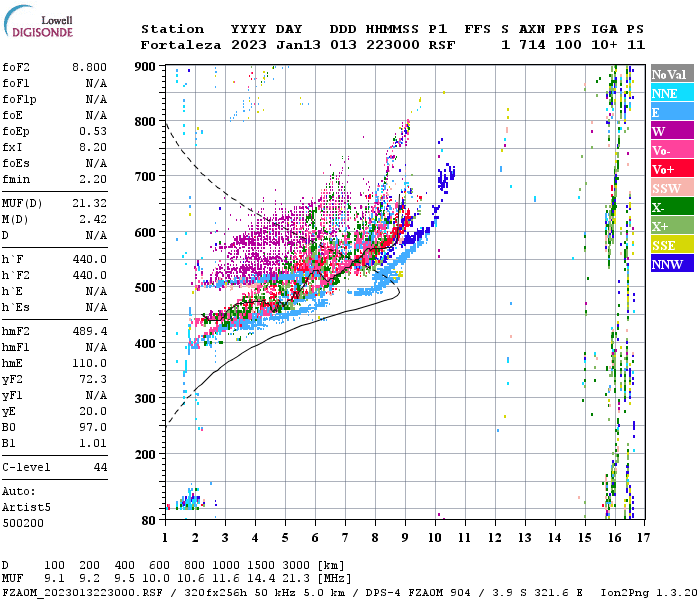Click the 500200 version number

pyautogui.click(x=23, y=523)
